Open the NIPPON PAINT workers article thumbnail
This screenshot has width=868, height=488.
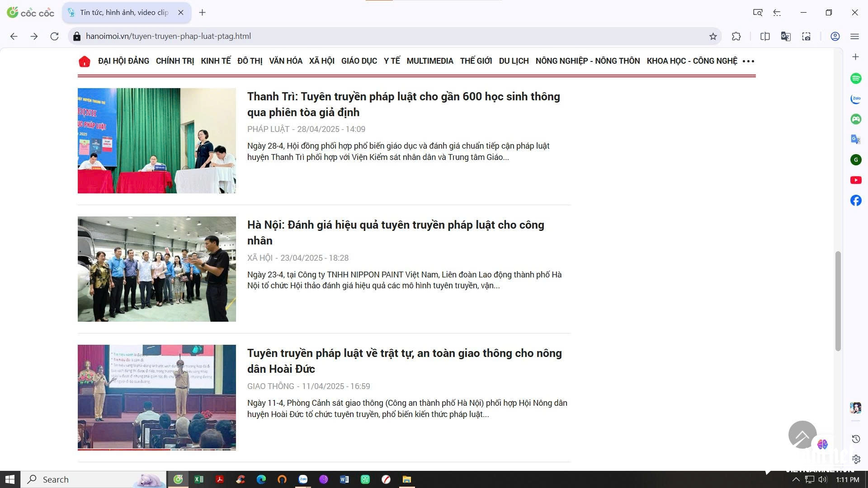(156, 269)
